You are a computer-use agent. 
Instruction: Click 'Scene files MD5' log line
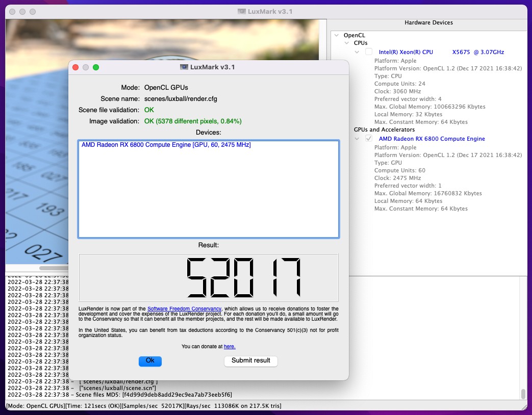[x=120, y=395]
